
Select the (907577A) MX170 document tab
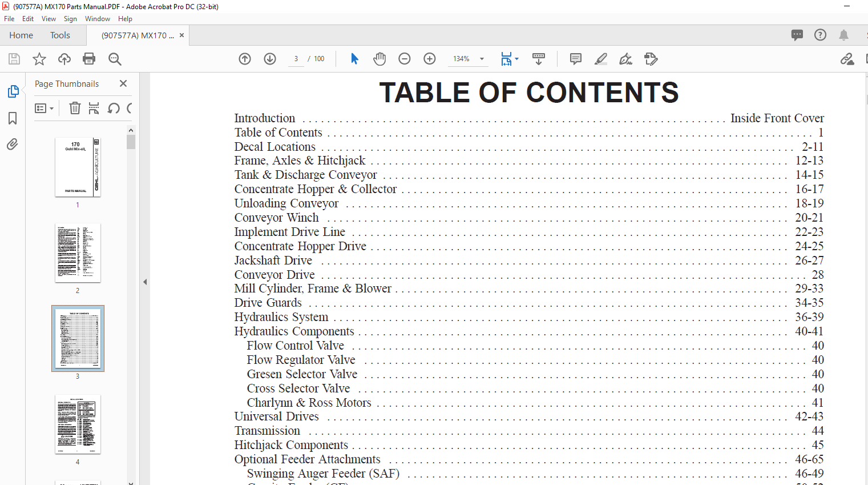pyautogui.click(x=138, y=35)
